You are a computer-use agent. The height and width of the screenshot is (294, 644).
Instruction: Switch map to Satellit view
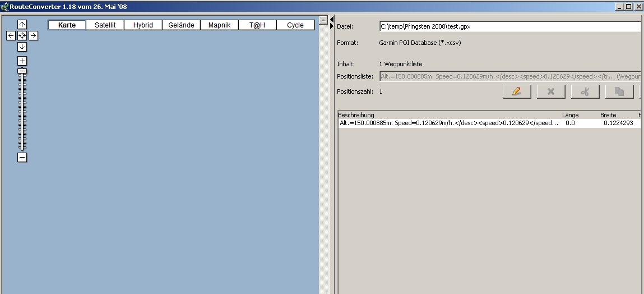pos(105,25)
